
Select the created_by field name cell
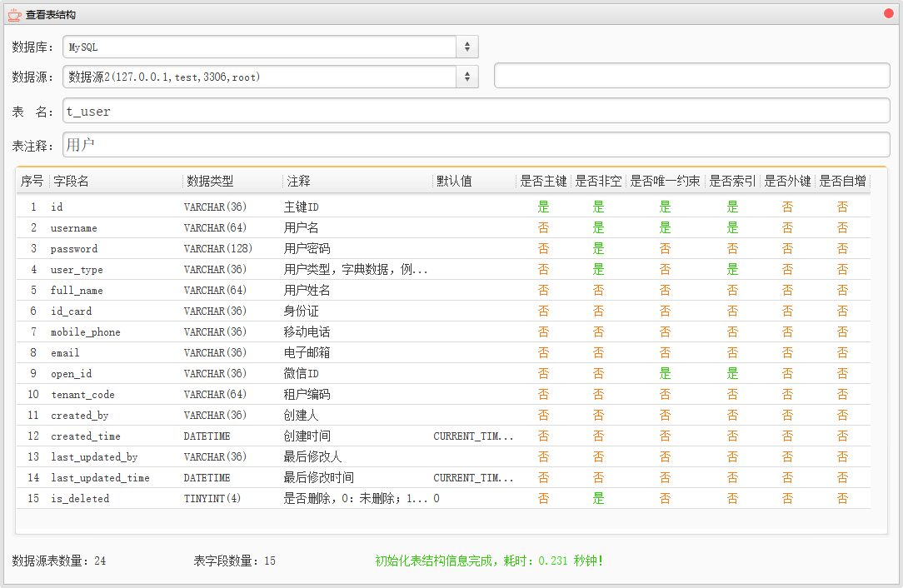pos(79,416)
